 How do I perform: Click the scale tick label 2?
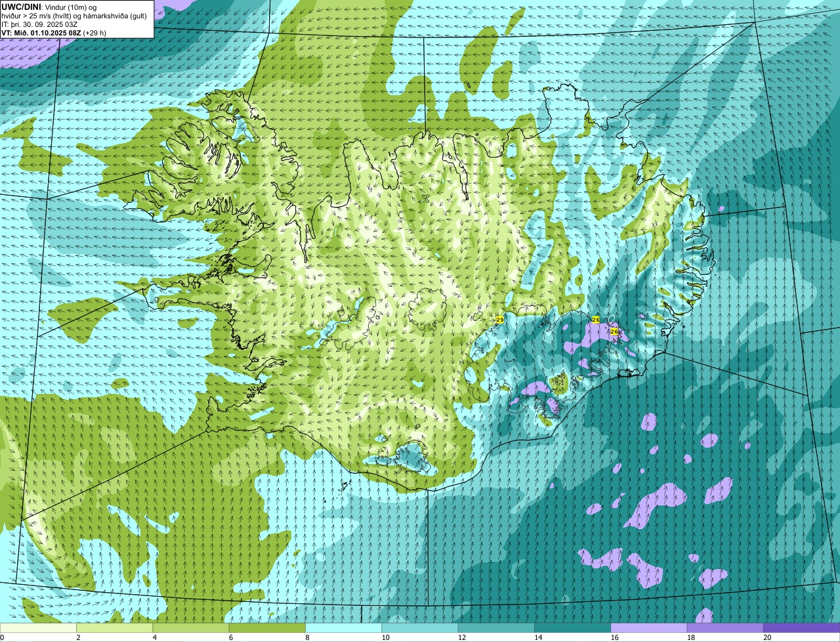tap(78, 637)
